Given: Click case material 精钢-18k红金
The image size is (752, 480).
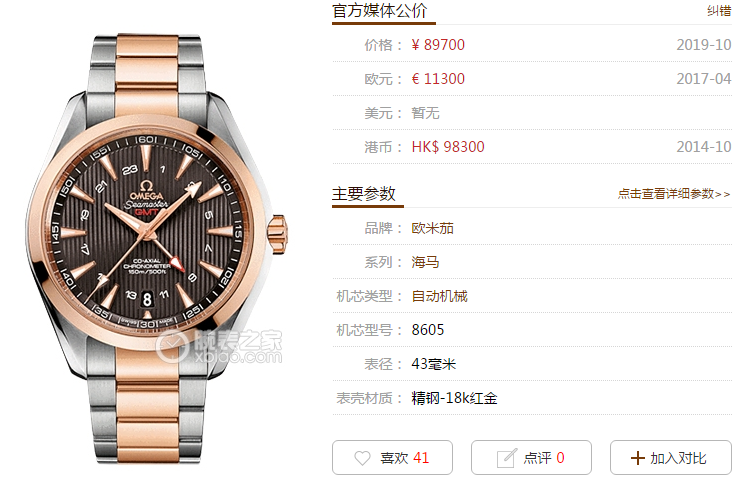Looking at the screenshot, I should point(454,398).
